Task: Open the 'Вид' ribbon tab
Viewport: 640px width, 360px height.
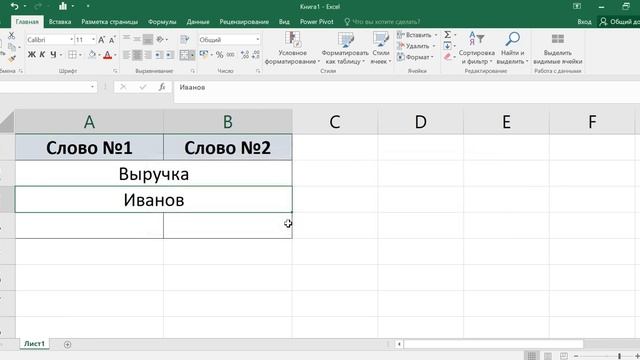Action: (x=284, y=22)
